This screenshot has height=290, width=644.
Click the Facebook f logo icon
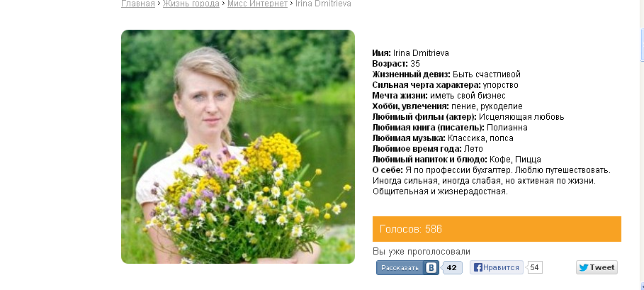pos(478,268)
